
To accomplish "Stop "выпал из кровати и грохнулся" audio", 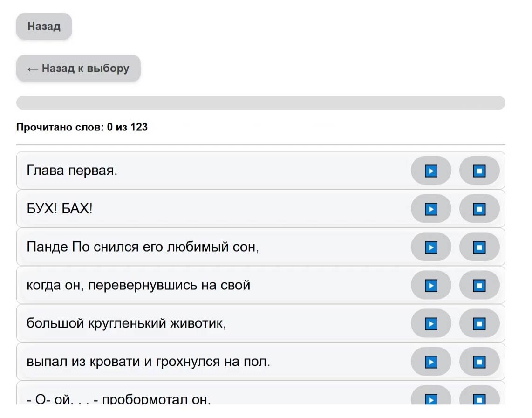I will click(x=479, y=362).
